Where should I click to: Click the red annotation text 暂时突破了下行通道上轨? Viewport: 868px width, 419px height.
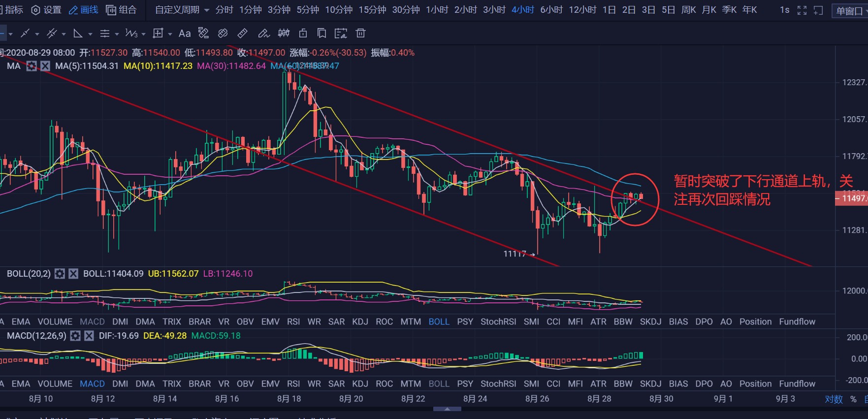point(750,181)
